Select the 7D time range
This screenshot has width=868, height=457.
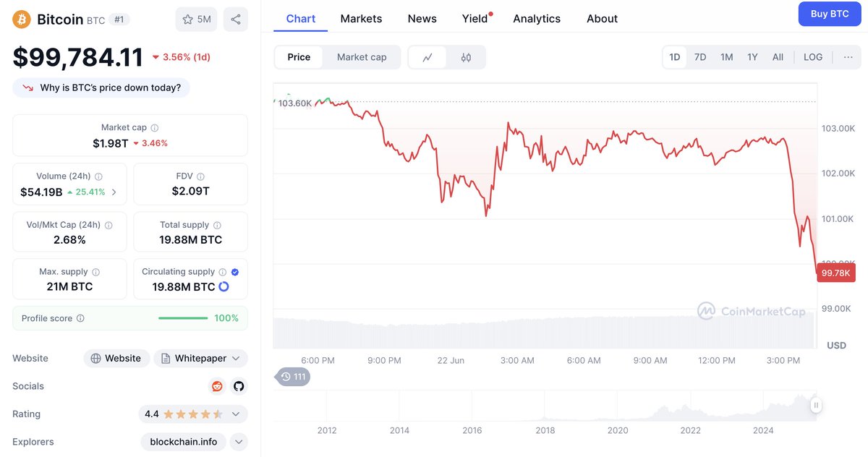pyautogui.click(x=700, y=57)
